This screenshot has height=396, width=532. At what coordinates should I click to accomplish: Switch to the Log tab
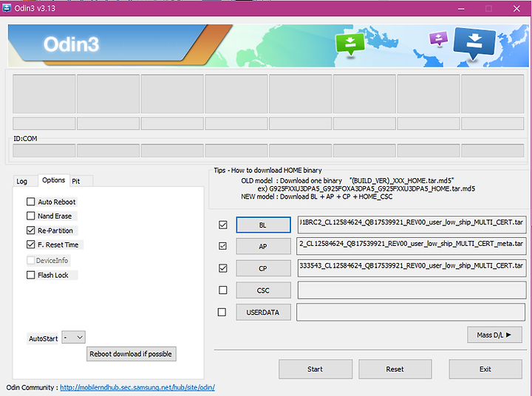click(x=21, y=181)
